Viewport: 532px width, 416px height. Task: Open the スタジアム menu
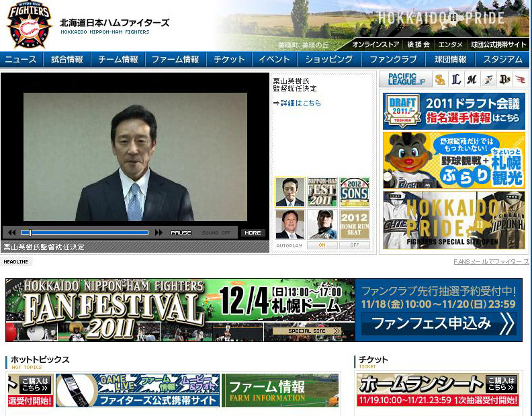(502, 59)
